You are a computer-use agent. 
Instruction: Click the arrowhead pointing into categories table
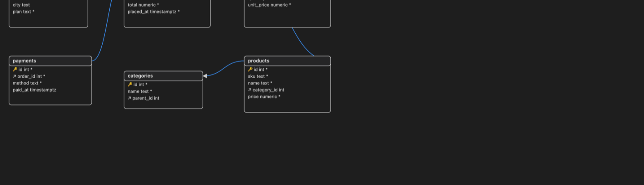click(205, 76)
